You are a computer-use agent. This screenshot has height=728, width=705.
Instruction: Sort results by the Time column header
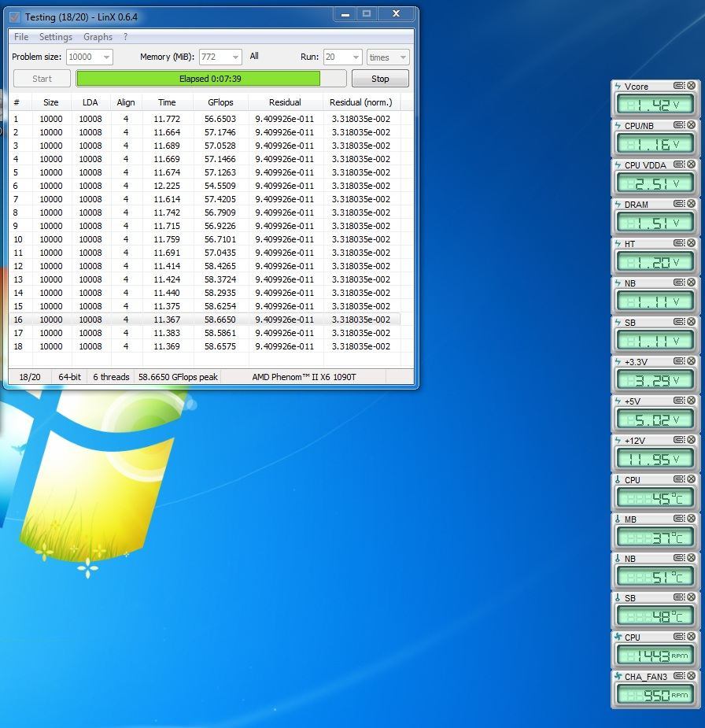[167, 102]
